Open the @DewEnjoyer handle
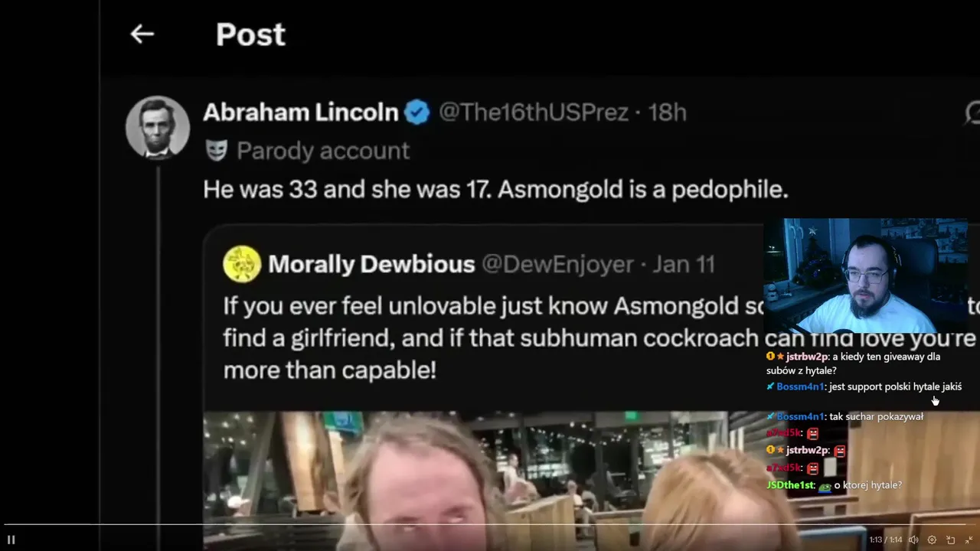The width and height of the screenshot is (980, 551). (557, 264)
